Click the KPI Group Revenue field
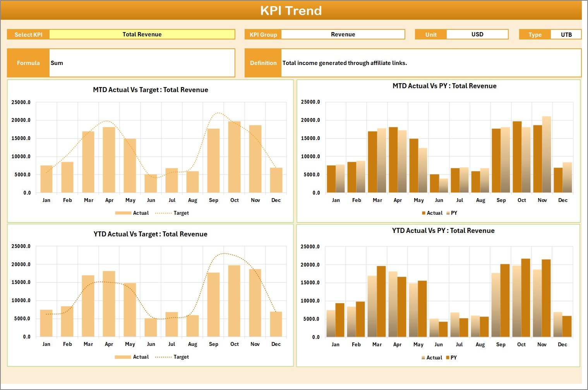The width and height of the screenshot is (588, 390). (343, 34)
